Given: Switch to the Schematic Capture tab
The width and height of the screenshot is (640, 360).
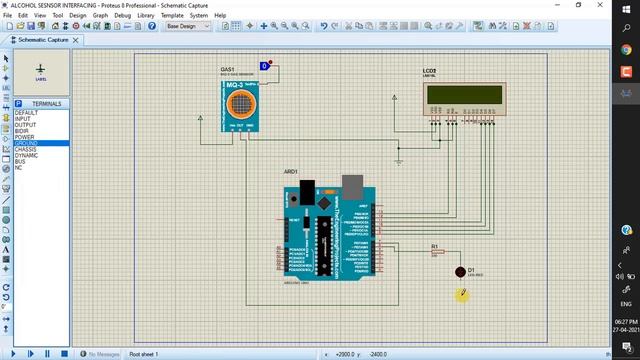Looking at the screenshot, I should [x=43, y=40].
